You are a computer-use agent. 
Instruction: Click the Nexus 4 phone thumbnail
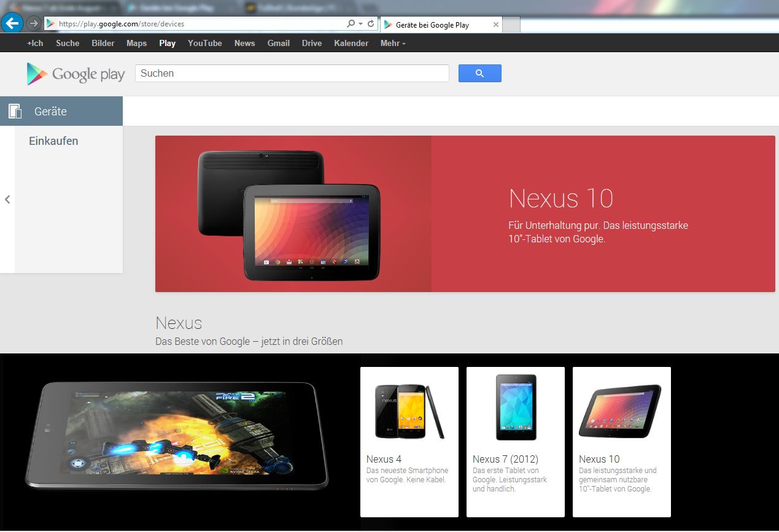point(409,412)
